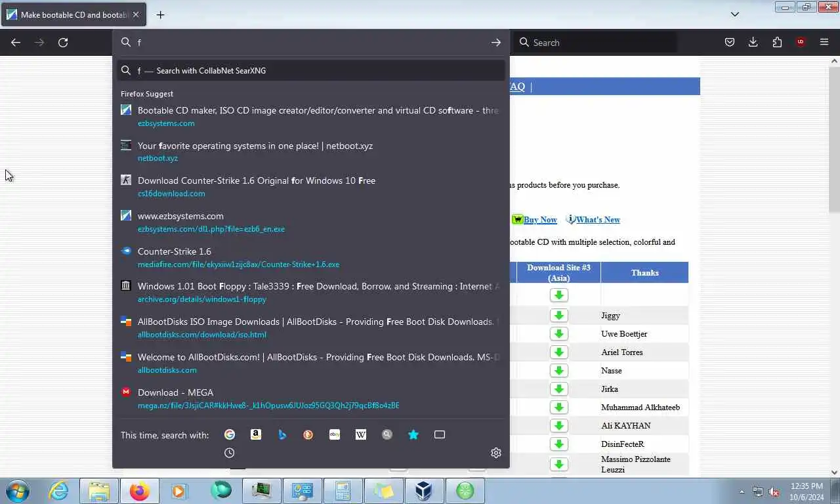This screenshot has height=504, width=840.
Task: Open Windows Explorer from taskbar
Action: pos(98,491)
